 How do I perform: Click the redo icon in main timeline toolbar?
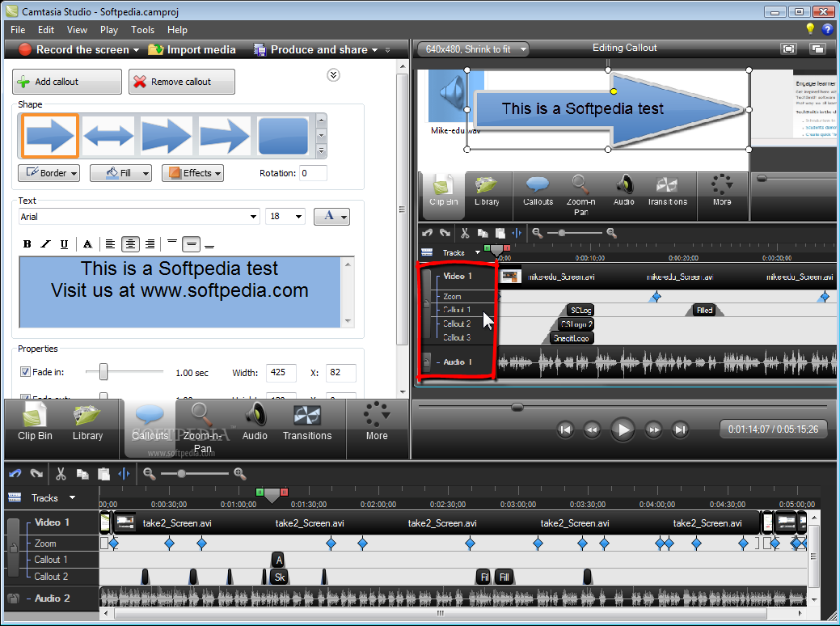click(x=36, y=474)
